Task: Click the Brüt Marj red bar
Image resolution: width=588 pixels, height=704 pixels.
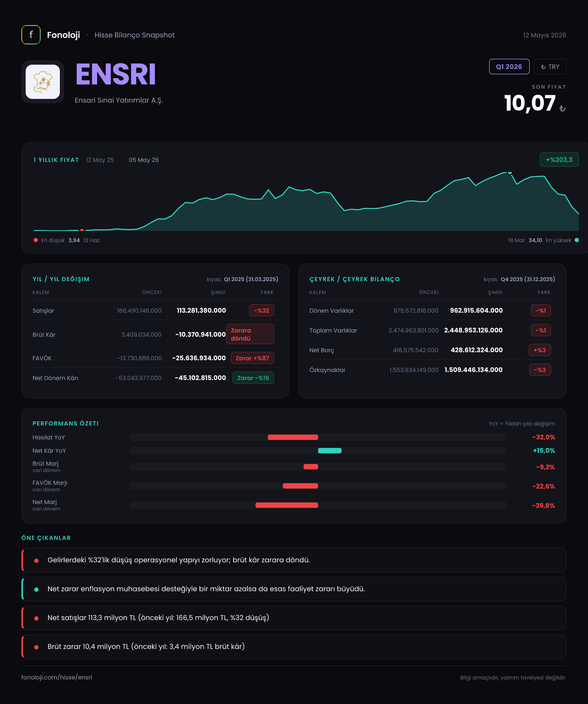Action: click(x=311, y=467)
